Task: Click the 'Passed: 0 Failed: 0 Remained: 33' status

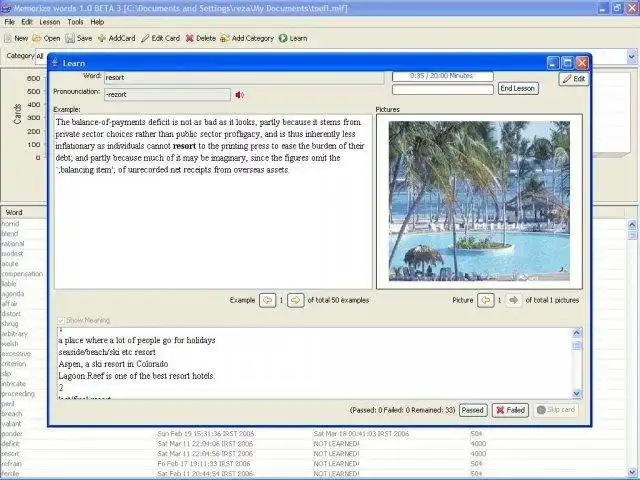Action: 402,410
